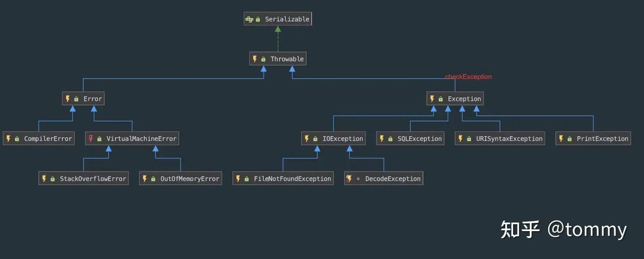This screenshot has height=259, width=644.
Task: Click the interface icon beside Serializable
Action: tap(250, 19)
